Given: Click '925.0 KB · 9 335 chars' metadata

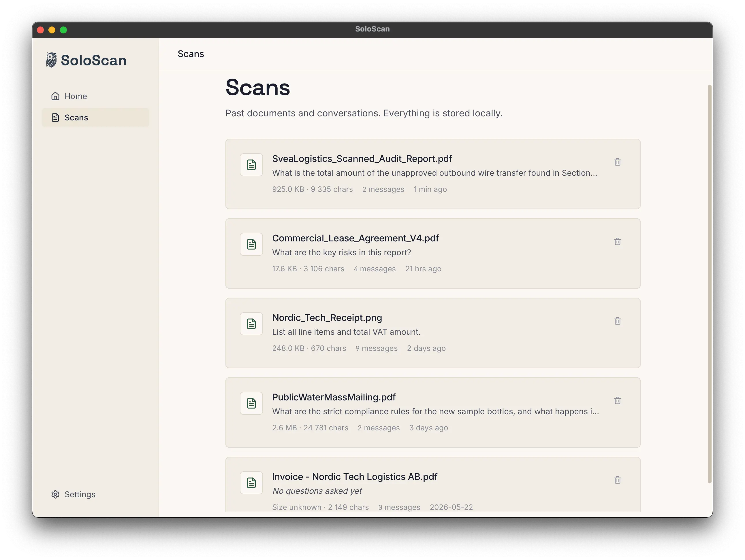Looking at the screenshot, I should pyautogui.click(x=312, y=189).
